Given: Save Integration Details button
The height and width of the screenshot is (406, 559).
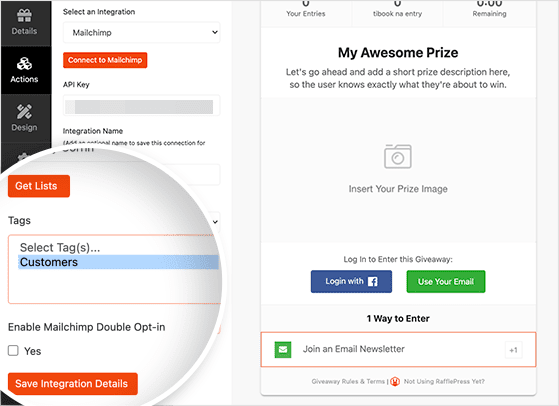Looking at the screenshot, I should (x=73, y=384).
